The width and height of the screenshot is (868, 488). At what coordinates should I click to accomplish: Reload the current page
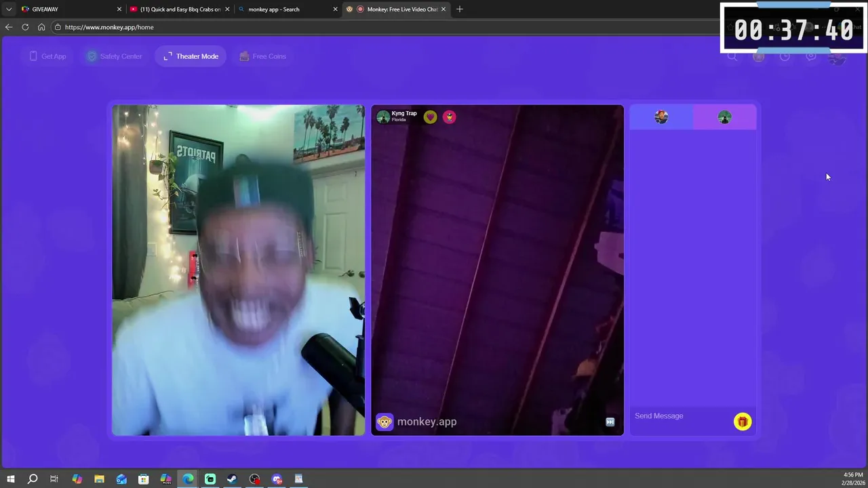(x=25, y=27)
